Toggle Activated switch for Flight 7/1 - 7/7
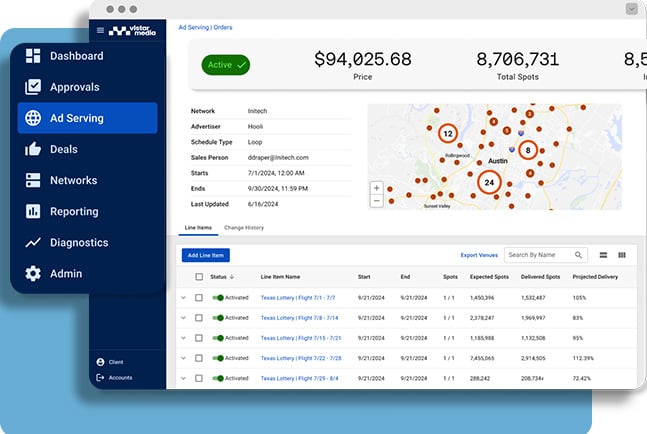 (x=217, y=297)
